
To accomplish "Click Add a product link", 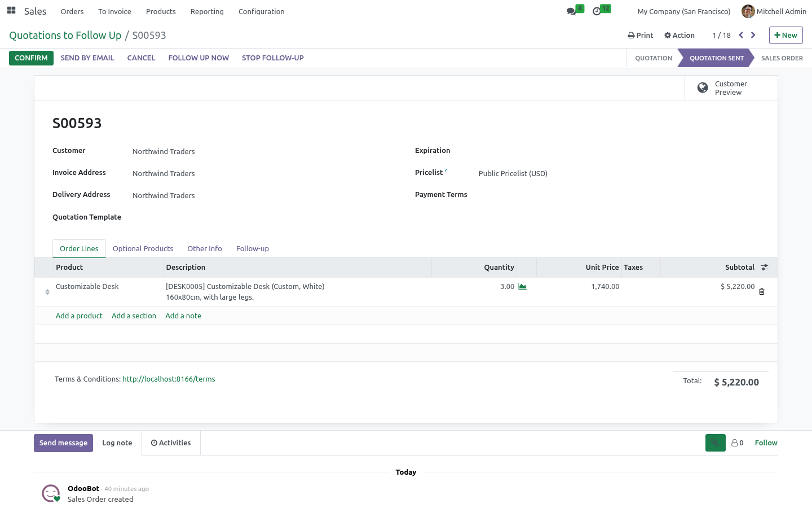I will [x=79, y=316].
